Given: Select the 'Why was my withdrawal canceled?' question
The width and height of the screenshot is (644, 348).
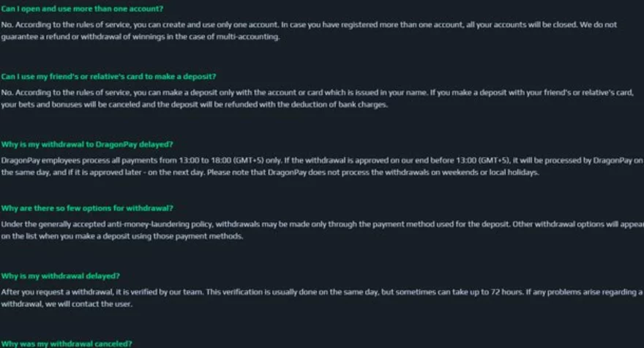Looking at the screenshot, I should click(x=67, y=343).
